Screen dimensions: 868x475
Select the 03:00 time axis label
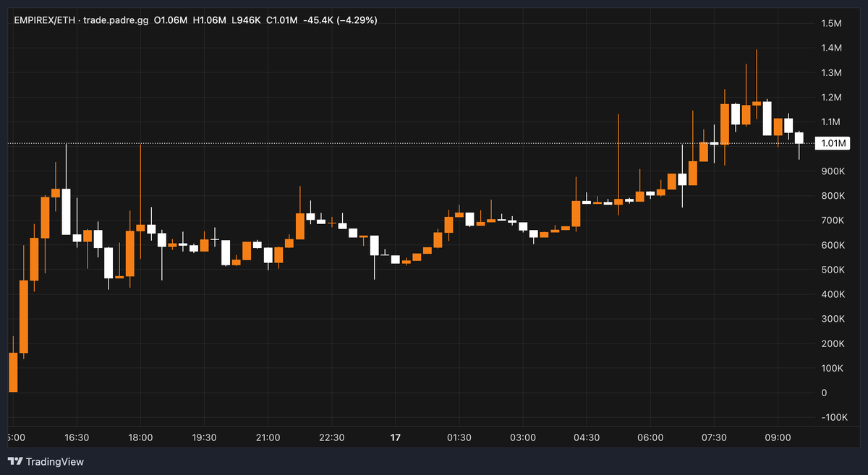pos(523,438)
